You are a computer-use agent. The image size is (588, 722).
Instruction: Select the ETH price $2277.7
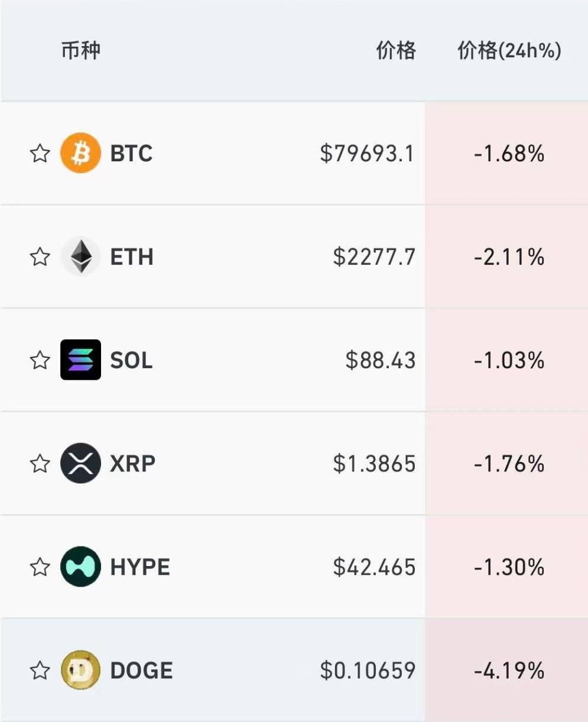[x=374, y=257]
